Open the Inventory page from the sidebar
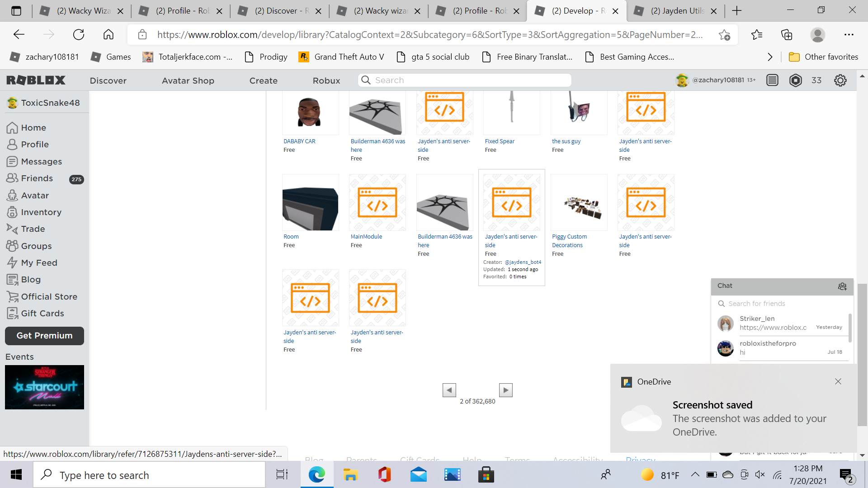The height and width of the screenshot is (488, 868). pyautogui.click(x=41, y=212)
